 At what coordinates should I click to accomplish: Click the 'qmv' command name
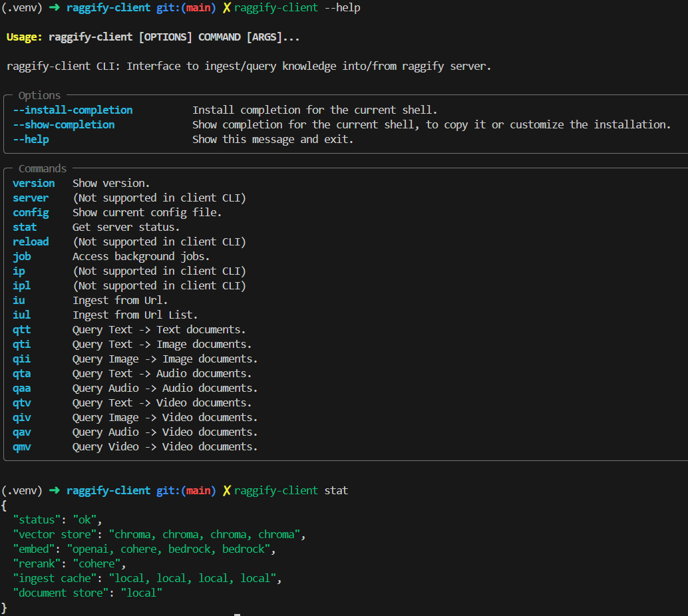point(22,446)
